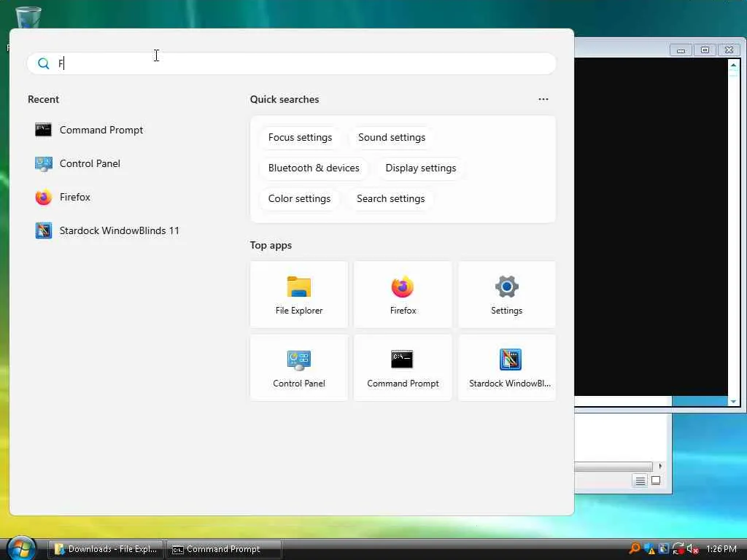Maximize the Command Prompt window
Screen dimensions: 747x560
[705, 50]
